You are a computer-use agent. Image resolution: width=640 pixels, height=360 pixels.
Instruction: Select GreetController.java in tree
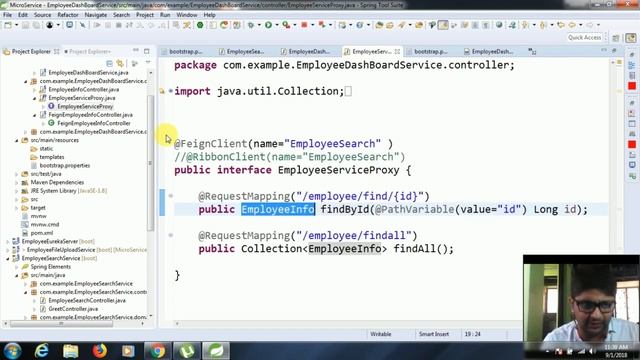tap(73, 309)
